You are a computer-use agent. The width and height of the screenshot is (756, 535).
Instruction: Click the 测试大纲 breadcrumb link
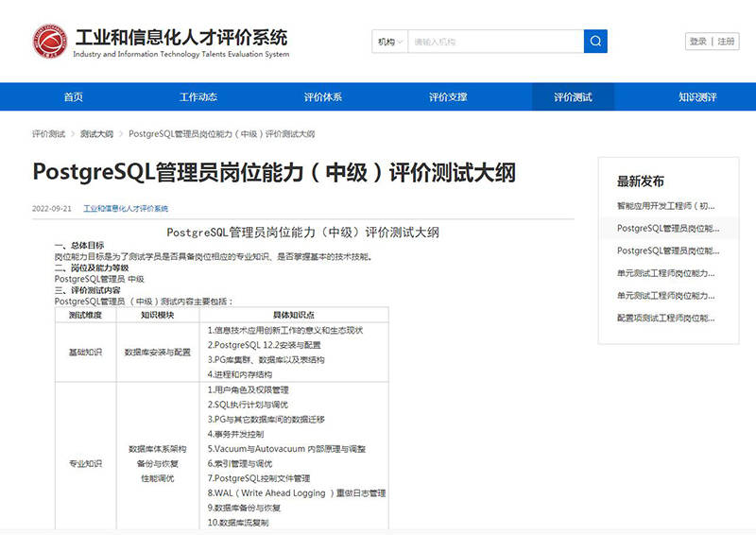tap(96, 134)
